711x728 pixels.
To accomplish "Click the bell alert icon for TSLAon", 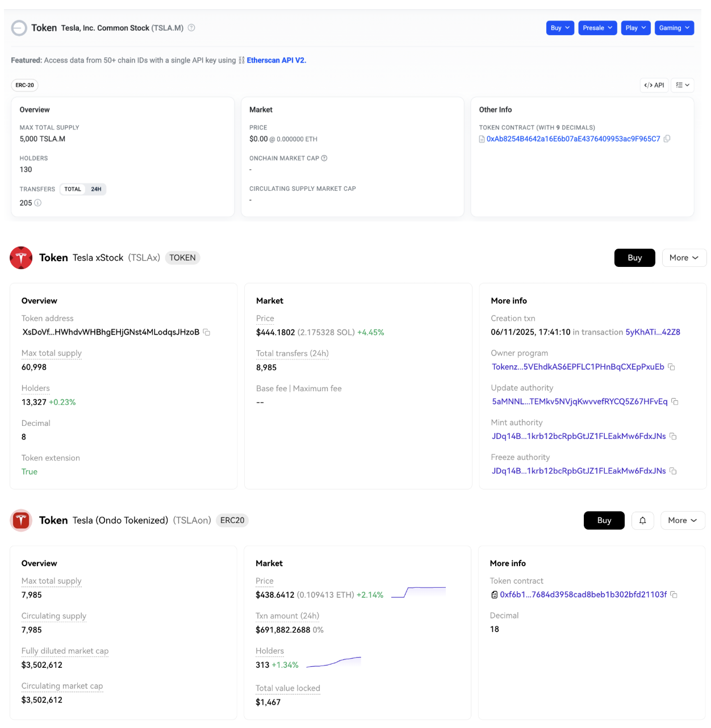I will [643, 520].
